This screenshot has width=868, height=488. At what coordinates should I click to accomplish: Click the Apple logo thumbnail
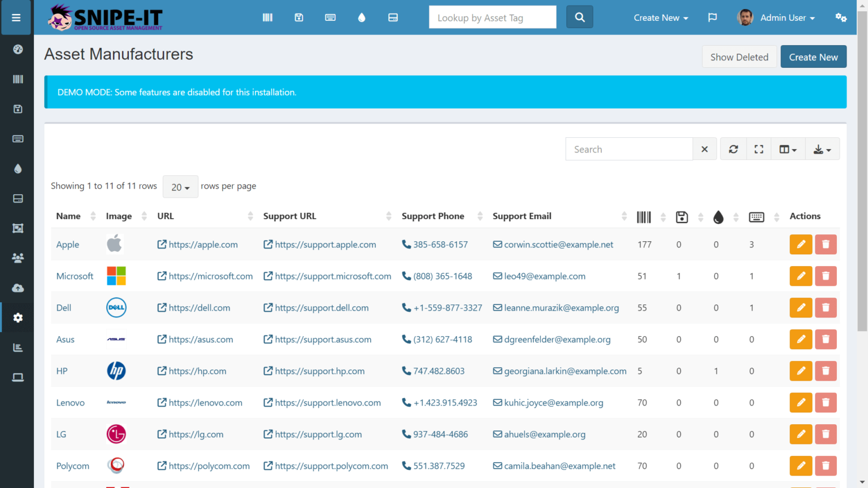coord(115,244)
